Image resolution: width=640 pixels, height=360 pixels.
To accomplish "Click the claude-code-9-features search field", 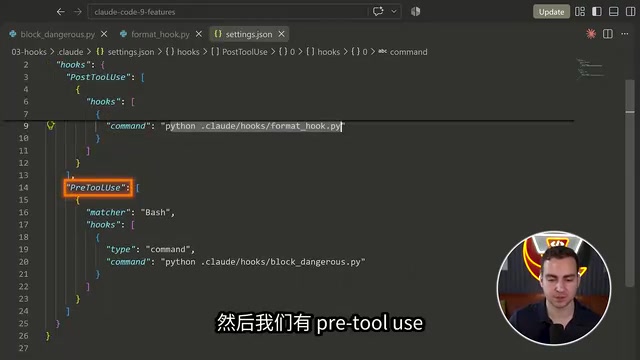I will tap(229, 12).
